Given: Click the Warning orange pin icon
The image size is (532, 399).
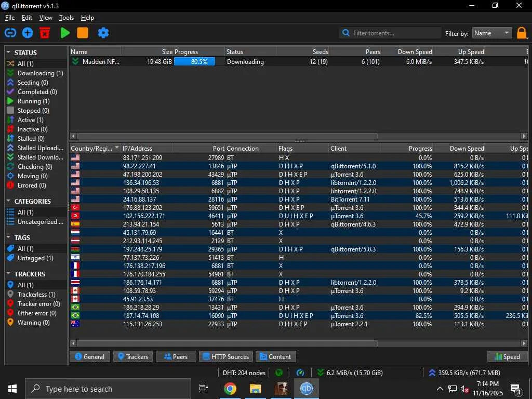Looking at the screenshot, I should click(x=10, y=322).
